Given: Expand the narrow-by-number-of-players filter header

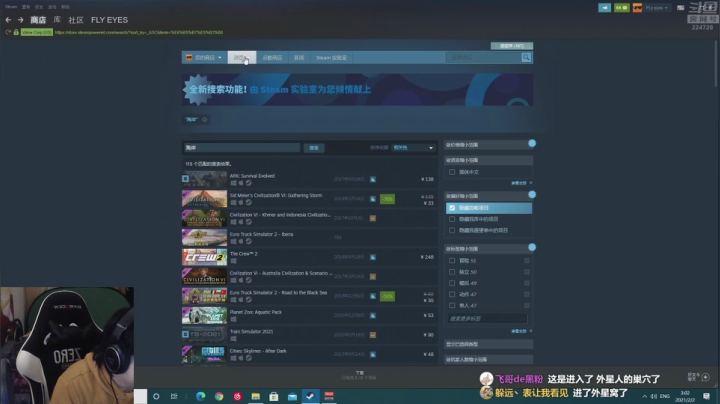Looking at the screenshot, I should [489, 359].
